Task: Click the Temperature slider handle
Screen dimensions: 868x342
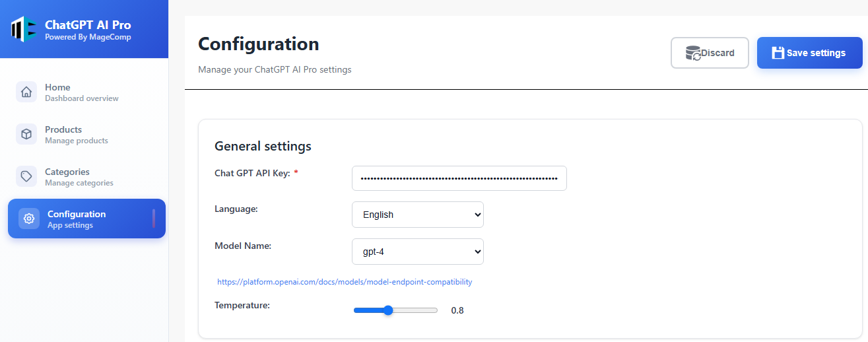Action: (388, 310)
